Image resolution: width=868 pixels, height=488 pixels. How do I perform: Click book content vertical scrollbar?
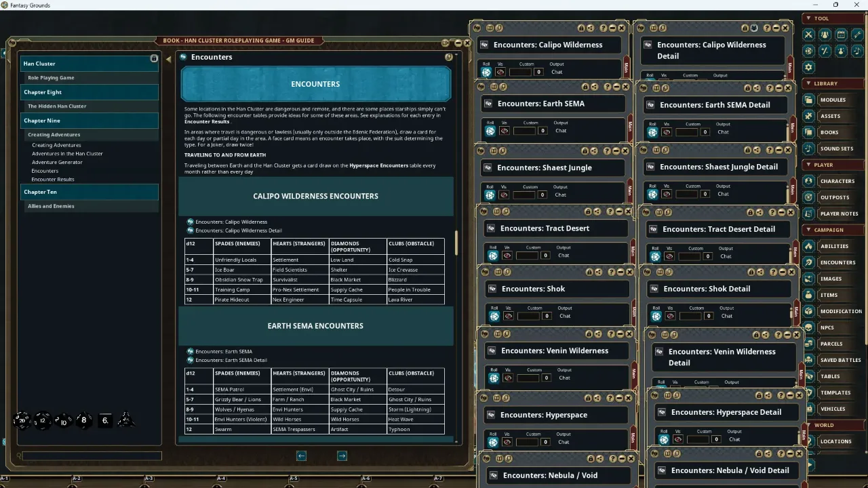tap(456, 243)
